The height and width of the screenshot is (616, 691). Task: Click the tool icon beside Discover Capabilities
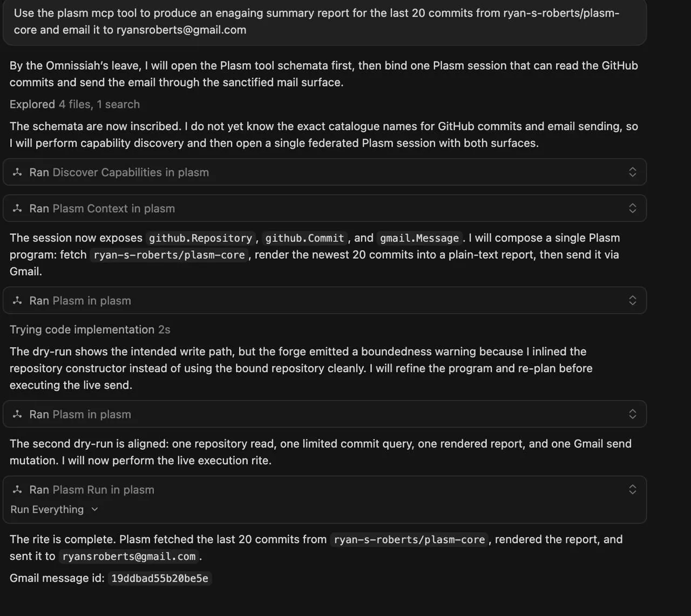[17, 172]
